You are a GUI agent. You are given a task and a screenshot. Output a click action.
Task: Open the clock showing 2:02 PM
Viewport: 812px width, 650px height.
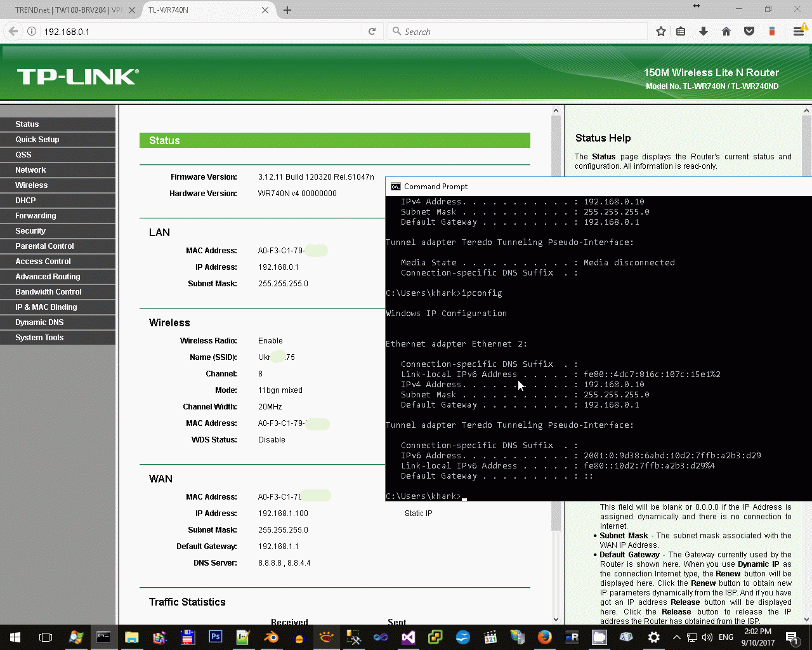point(757,637)
